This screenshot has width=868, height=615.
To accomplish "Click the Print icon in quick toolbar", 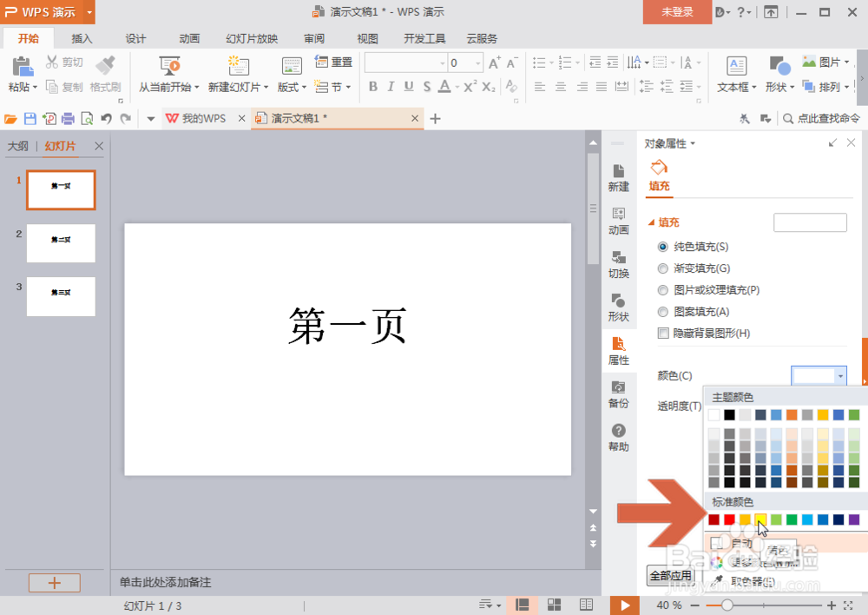I will tap(68, 118).
